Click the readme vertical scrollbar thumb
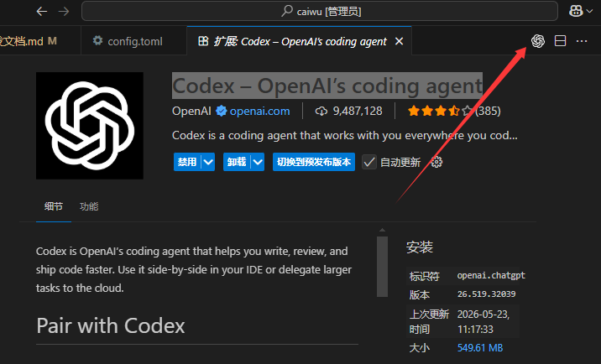Viewport: 601px width, 364px height. [x=382, y=267]
